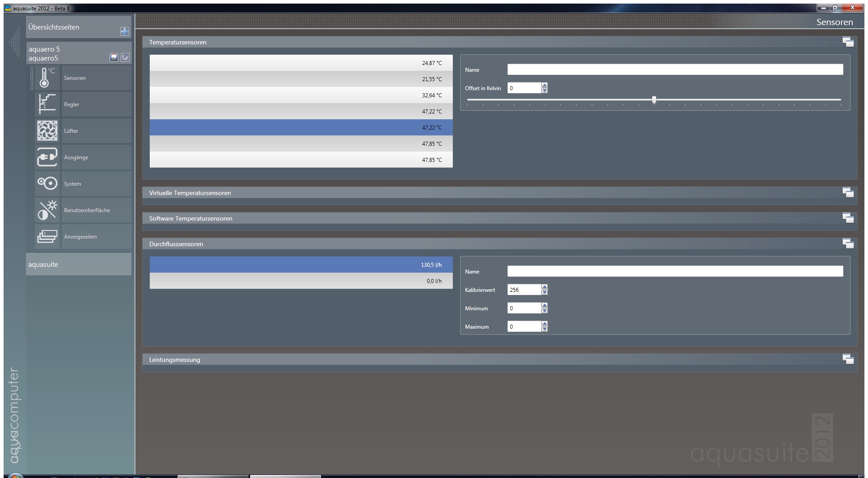Screen dimensions: 868x478
Task: Select the 32,64 °C temperature sensor row
Action: click(x=301, y=95)
